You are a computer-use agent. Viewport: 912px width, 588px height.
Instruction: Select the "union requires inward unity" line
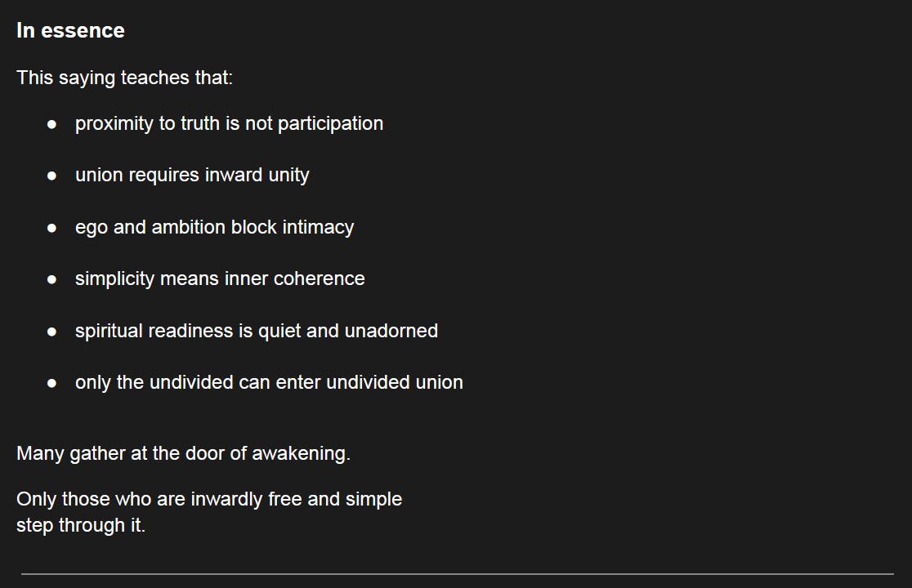coord(192,175)
